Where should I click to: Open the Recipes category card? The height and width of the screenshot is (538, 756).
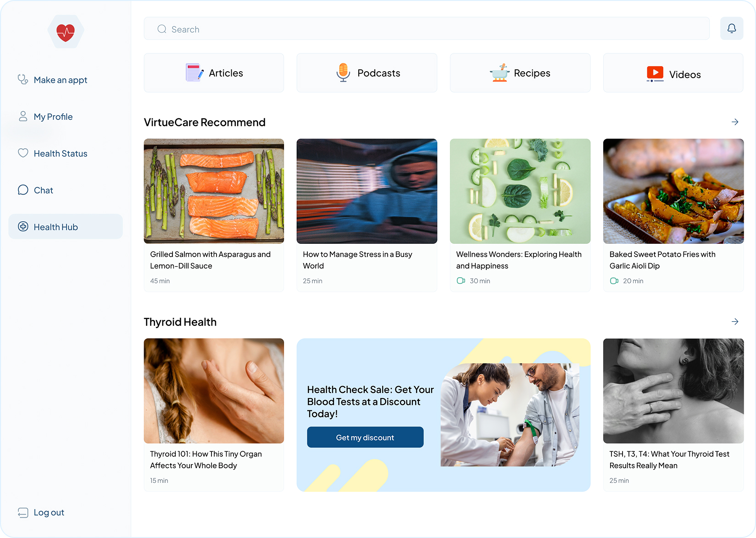click(520, 73)
